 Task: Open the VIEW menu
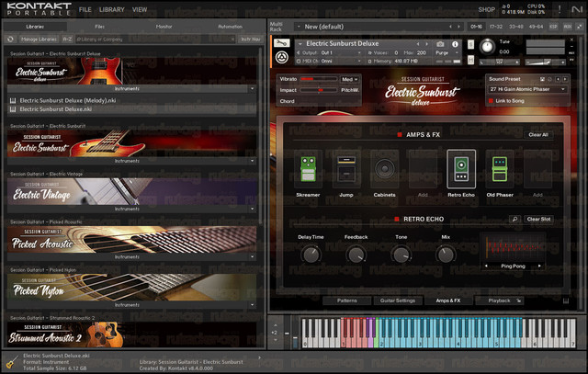(140, 10)
